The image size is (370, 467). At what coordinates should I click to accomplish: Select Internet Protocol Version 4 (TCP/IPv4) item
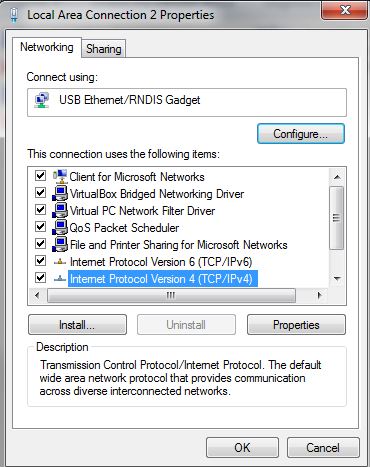point(161,279)
